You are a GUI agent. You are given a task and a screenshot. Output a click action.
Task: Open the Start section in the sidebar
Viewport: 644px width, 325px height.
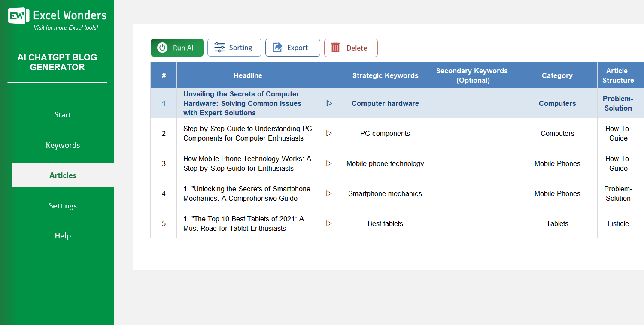[x=63, y=114]
